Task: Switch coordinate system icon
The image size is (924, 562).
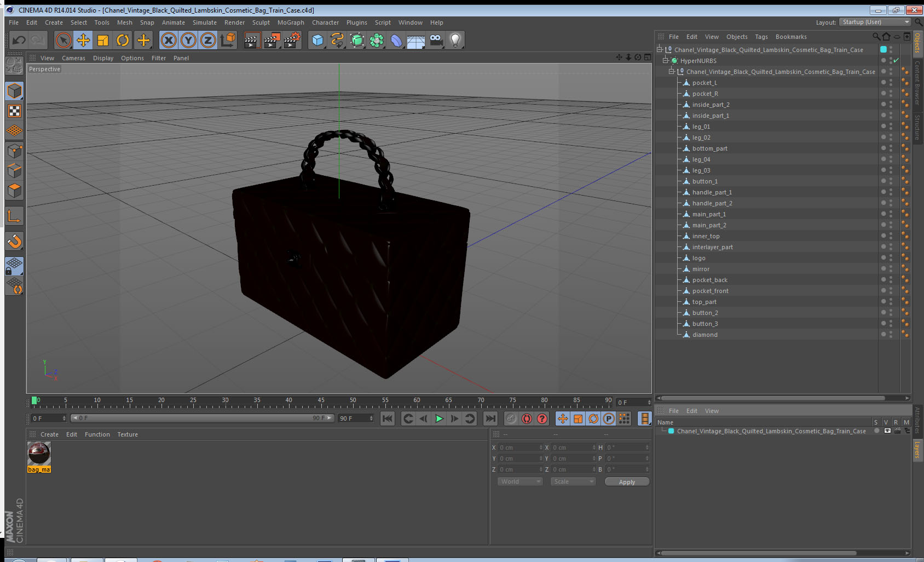Action: point(228,40)
